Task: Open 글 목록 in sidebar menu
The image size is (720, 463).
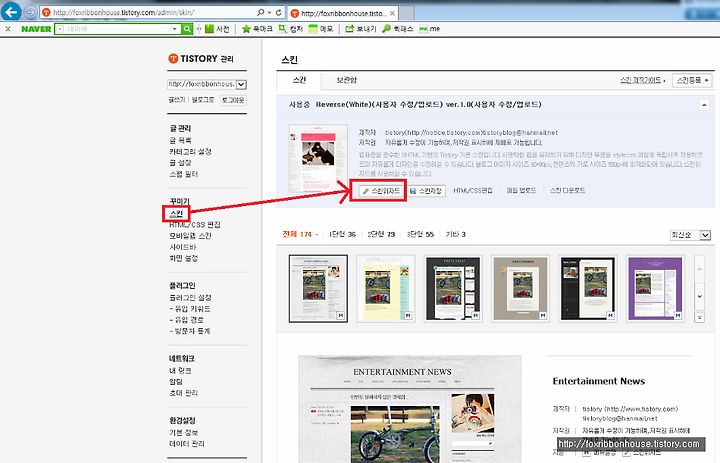Action: tap(180, 140)
